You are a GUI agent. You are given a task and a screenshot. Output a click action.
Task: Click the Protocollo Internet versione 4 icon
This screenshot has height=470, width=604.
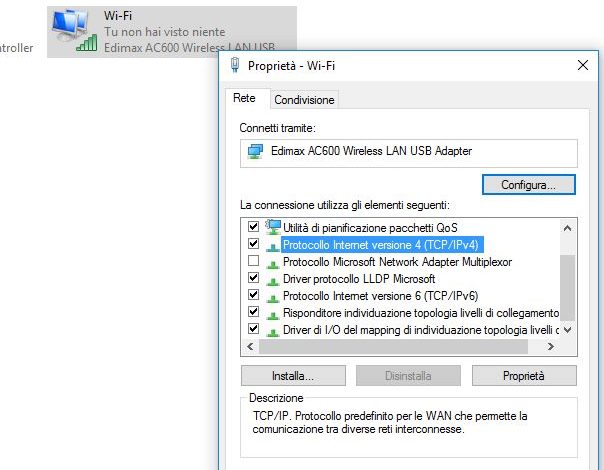pyautogui.click(x=273, y=245)
